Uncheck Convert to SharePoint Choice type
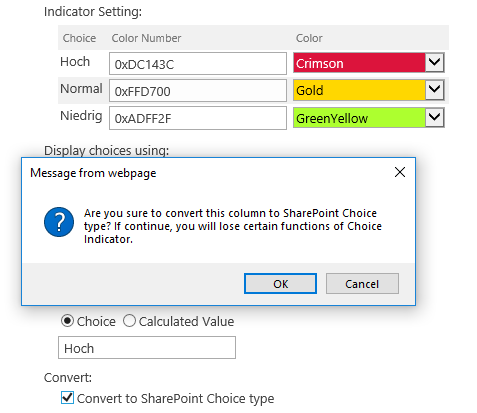Screen dimensions: 477x413 (x=67, y=397)
